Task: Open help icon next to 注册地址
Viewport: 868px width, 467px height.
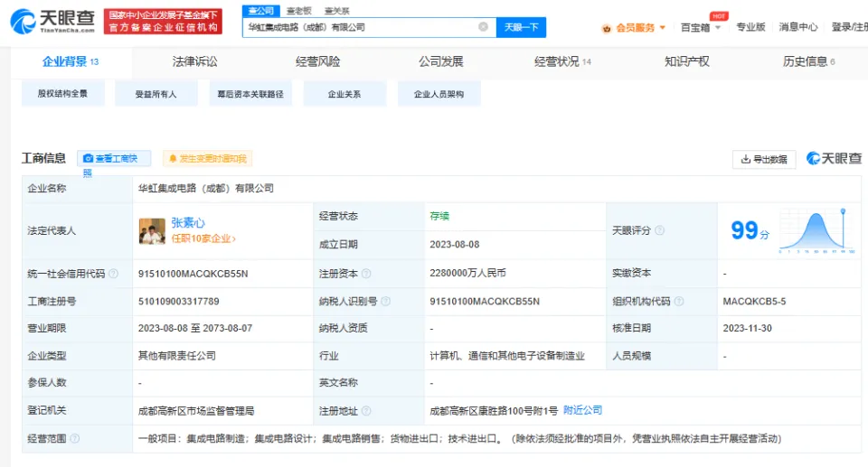Action: (366, 411)
